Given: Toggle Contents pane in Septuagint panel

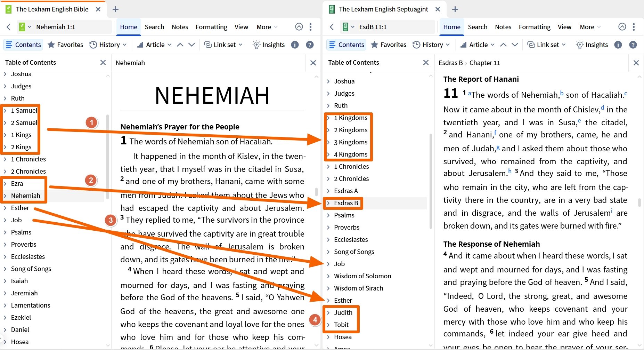Looking at the screenshot, I should (x=347, y=45).
